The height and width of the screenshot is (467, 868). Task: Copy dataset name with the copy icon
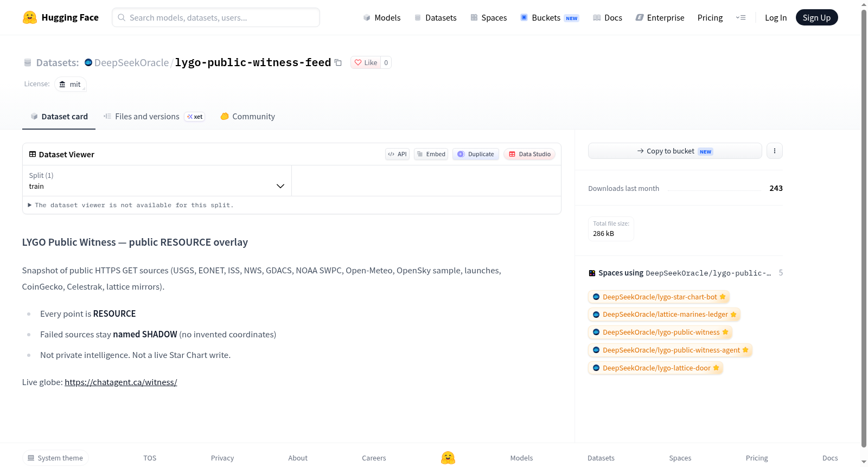338,62
